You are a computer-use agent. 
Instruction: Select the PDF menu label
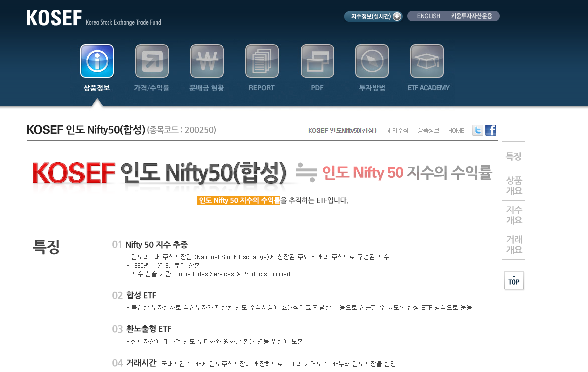click(317, 88)
